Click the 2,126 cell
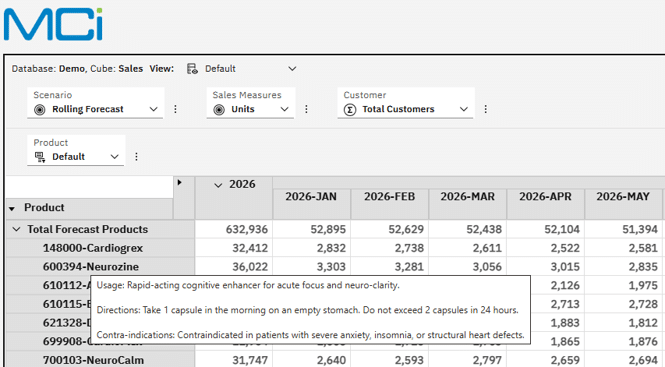This screenshot has width=665, height=367. coord(558,285)
